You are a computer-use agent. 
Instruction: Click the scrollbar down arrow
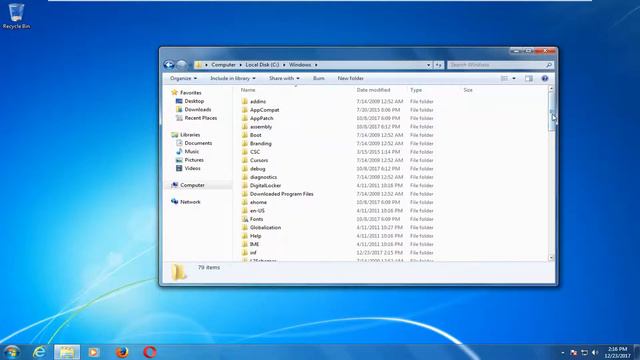click(551, 258)
